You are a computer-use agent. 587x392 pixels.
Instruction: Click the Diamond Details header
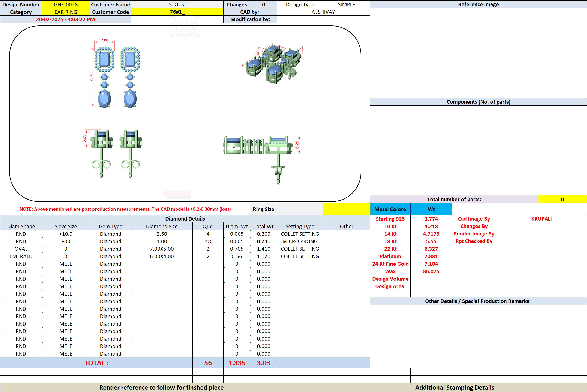pos(185,219)
